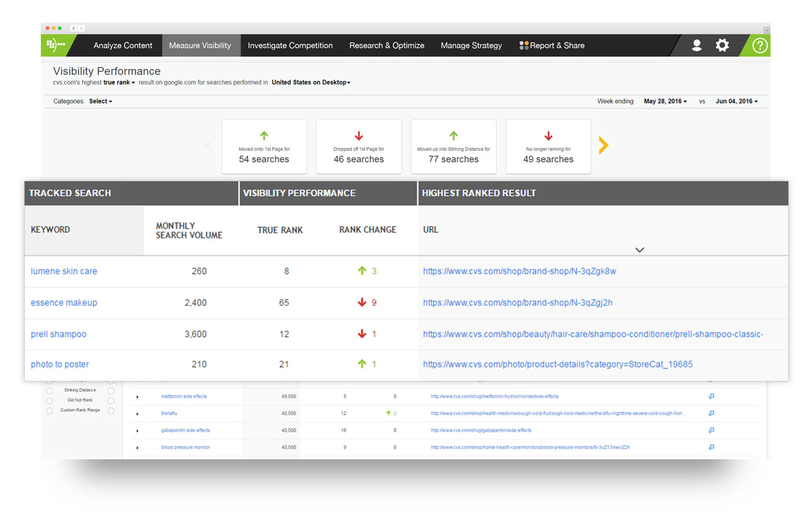This screenshot has height=530, width=812.
Task: Select radio button right of Custom Rank Range
Action: (x=111, y=410)
